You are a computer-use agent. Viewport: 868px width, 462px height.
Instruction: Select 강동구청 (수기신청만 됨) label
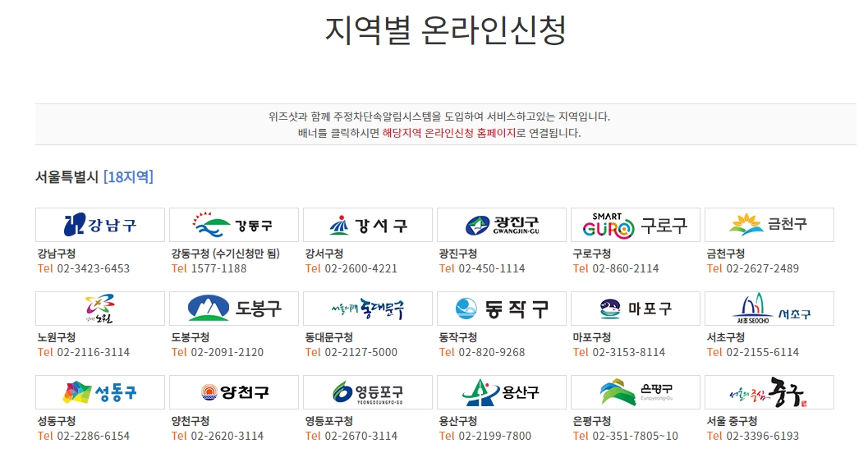pos(226,254)
